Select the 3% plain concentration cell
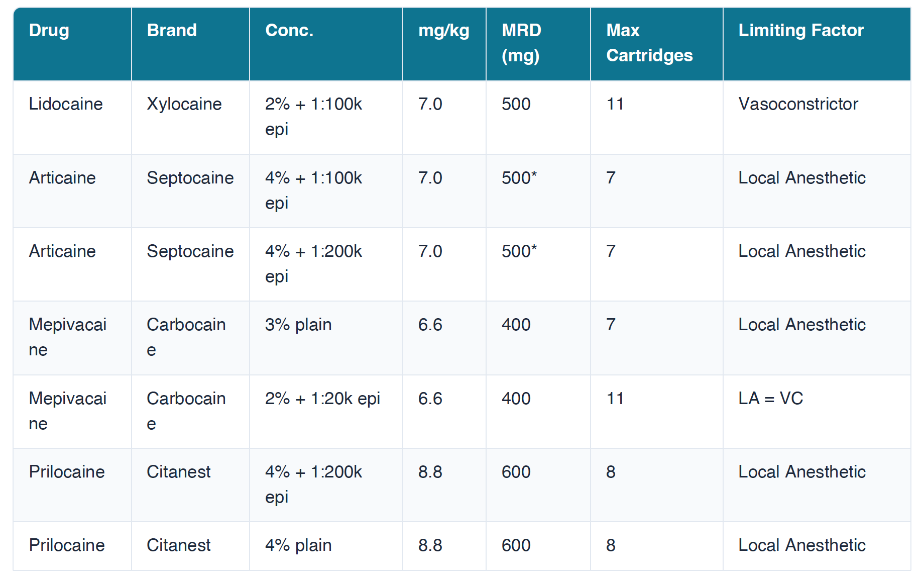The height and width of the screenshot is (580, 924). click(298, 325)
